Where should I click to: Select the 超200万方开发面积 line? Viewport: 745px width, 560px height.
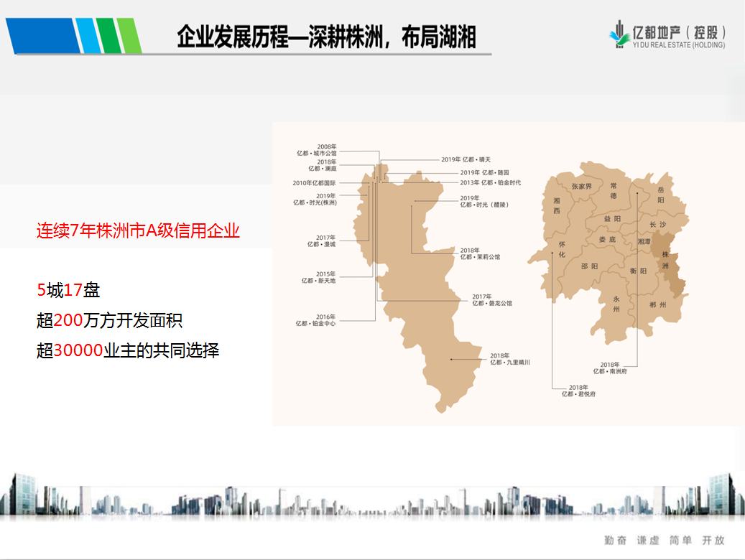click(109, 321)
